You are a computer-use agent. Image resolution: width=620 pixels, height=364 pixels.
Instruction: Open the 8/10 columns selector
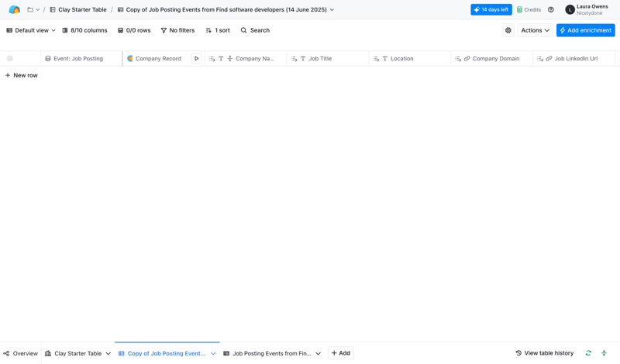84,30
